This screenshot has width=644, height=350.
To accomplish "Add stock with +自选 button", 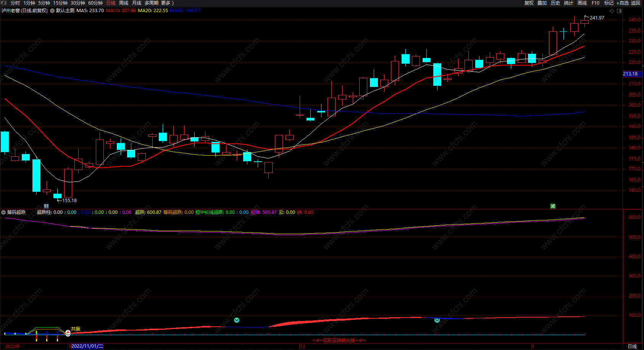I will click(x=623, y=3).
